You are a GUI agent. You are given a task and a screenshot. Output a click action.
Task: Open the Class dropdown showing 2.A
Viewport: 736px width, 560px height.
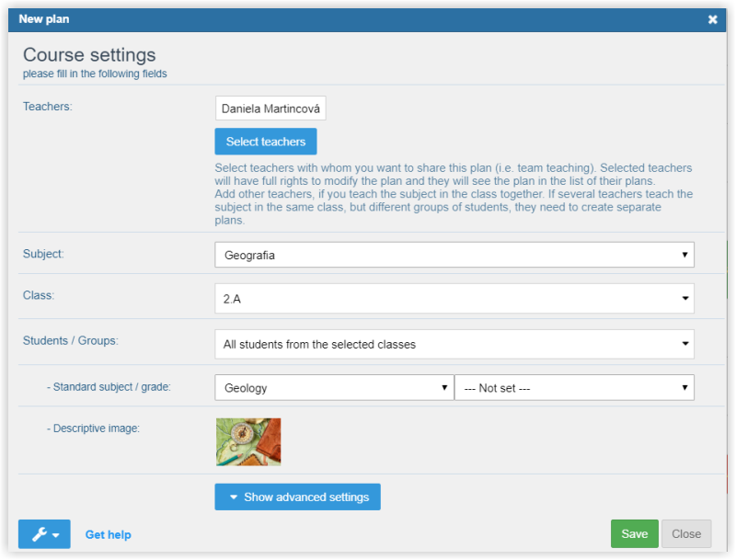pos(454,298)
